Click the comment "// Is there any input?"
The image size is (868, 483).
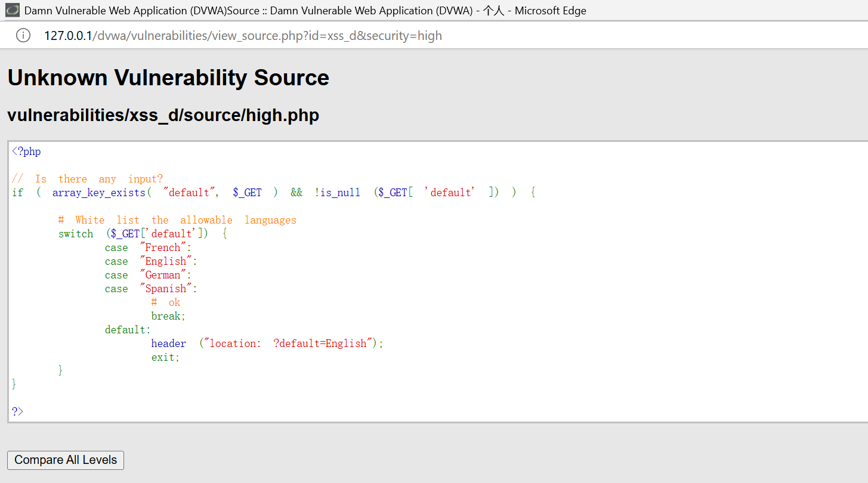pyautogui.click(x=87, y=179)
